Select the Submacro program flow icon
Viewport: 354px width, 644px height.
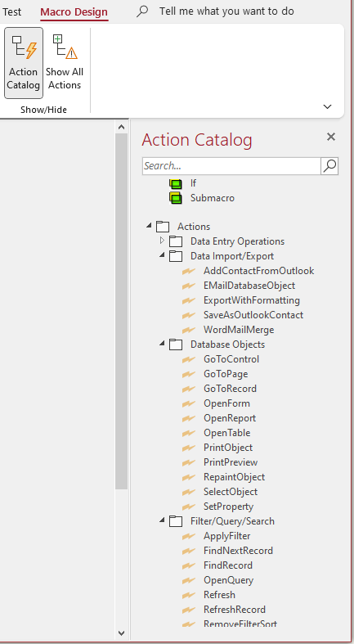[176, 198]
